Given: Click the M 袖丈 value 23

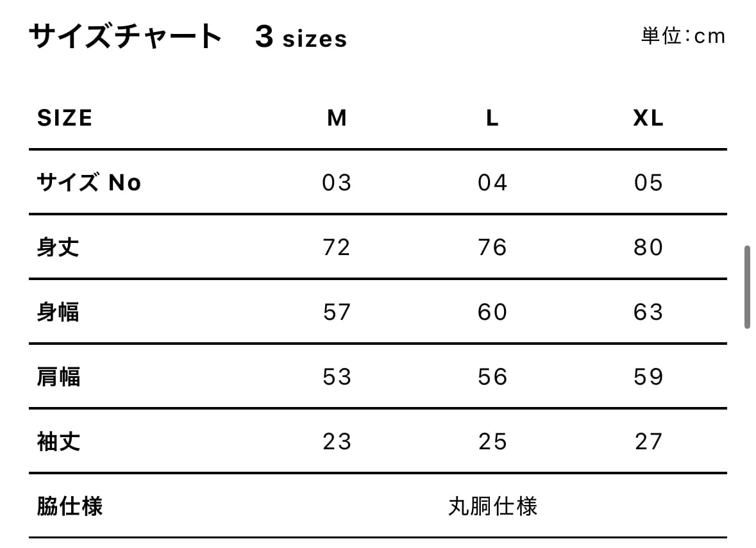Looking at the screenshot, I should (x=337, y=442).
